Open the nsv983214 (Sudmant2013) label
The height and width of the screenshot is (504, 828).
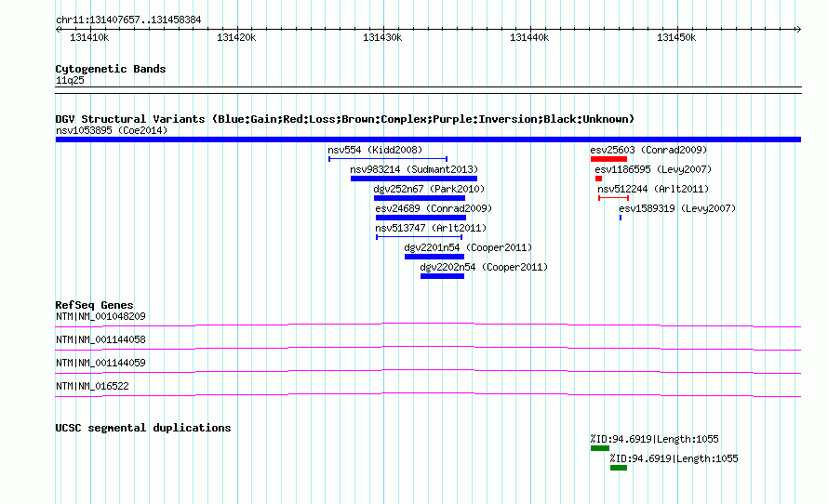click(414, 169)
